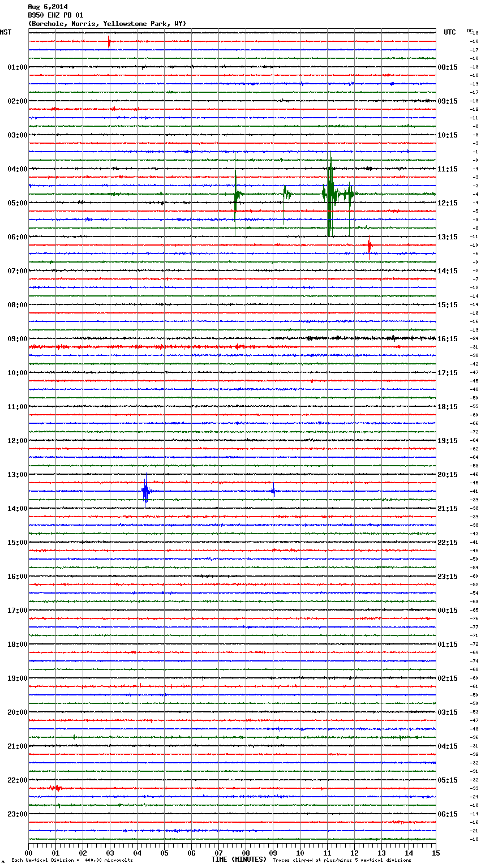Click the 06:15 UTC label
The width and height of the screenshot is (481, 868).
click(448, 814)
